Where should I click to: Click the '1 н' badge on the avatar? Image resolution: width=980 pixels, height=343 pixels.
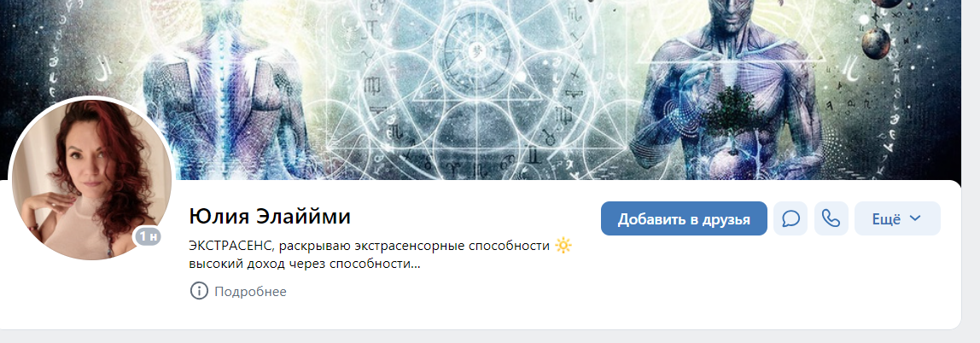click(x=148, y=237)
